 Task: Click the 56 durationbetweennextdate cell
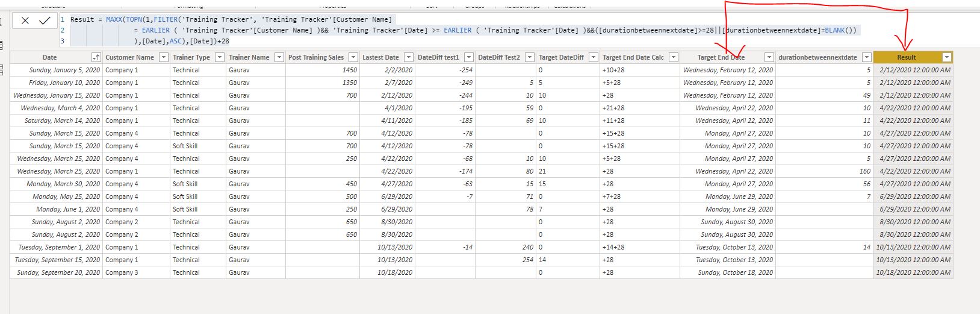click(x=824, y=184)
